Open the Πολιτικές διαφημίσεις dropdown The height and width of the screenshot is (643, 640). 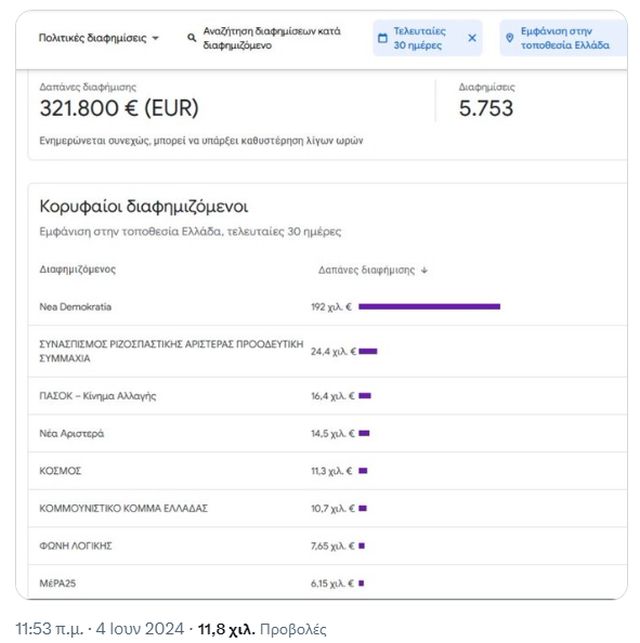[98, 38]
